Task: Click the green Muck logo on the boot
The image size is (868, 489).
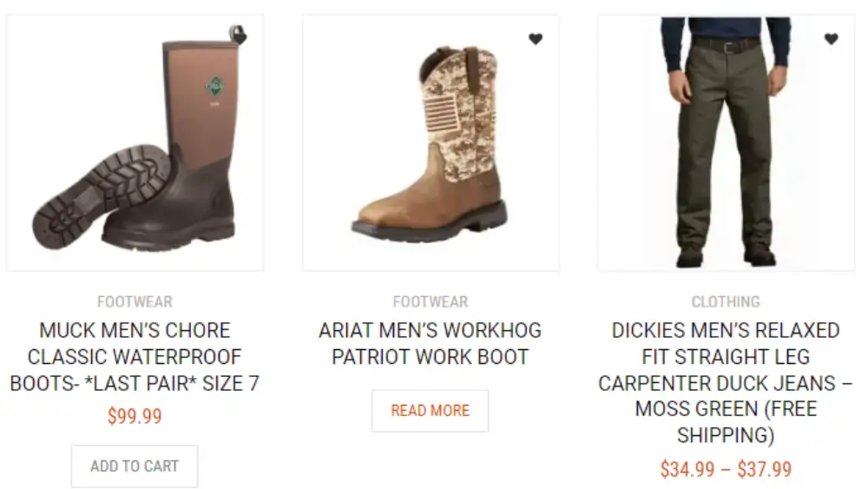Action: click(x=214, y=86)
